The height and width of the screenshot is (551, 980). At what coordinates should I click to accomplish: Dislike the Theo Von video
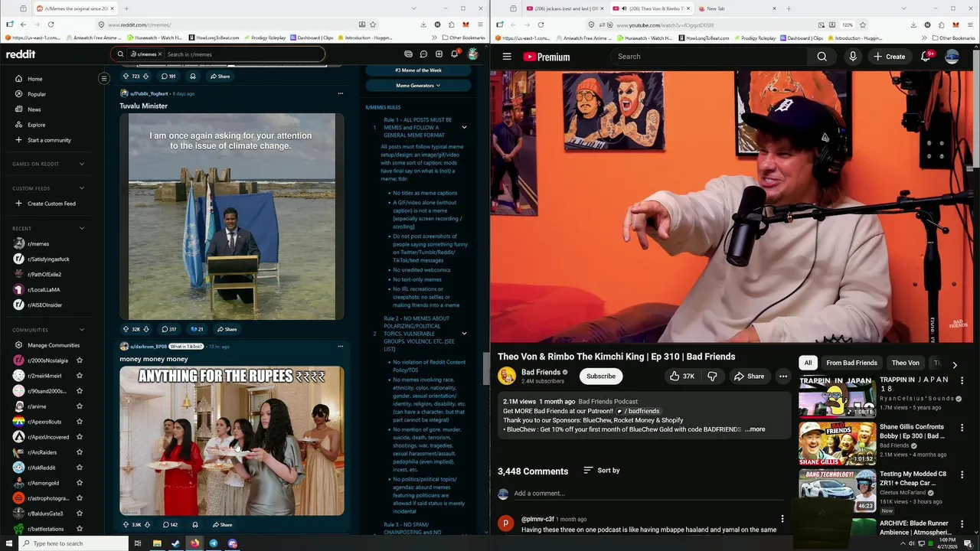tap(712, 376)
